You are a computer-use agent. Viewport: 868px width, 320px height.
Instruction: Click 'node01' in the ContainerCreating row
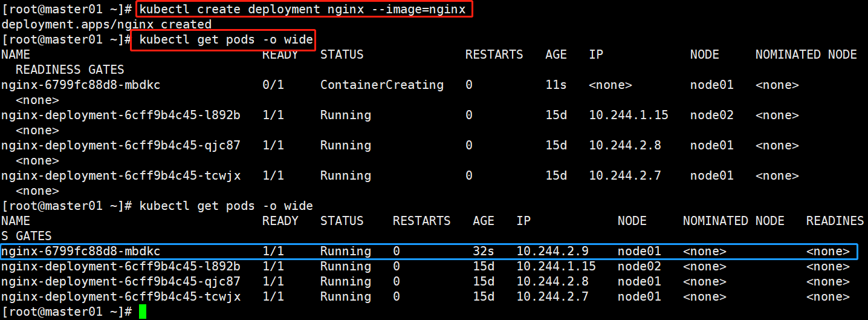point(711,85)
